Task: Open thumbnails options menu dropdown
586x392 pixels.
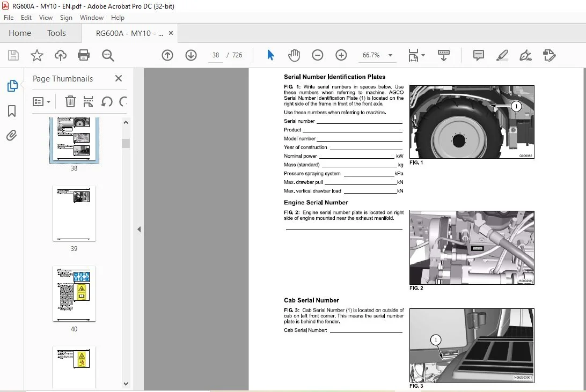Action: point(41,101)
